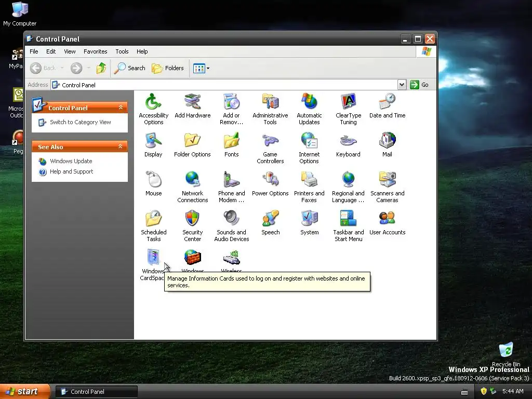
Task: Click the security shield tray icon
Action: pos(484,391)
